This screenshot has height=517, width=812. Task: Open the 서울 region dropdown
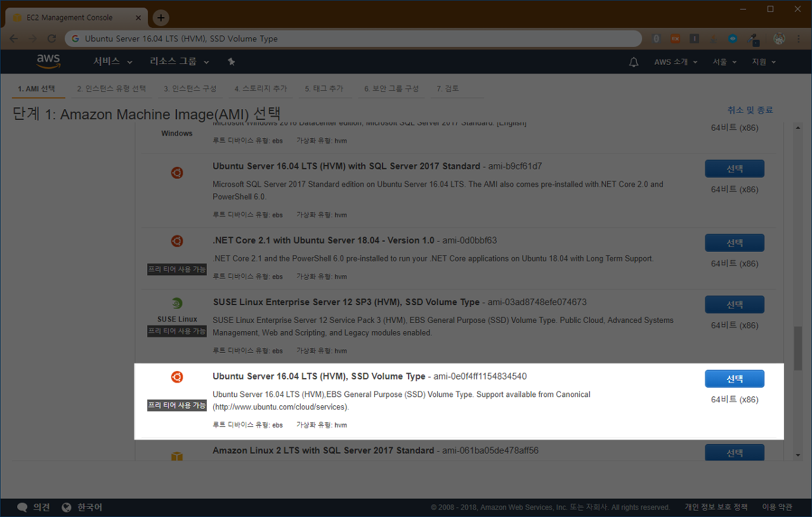724,62
